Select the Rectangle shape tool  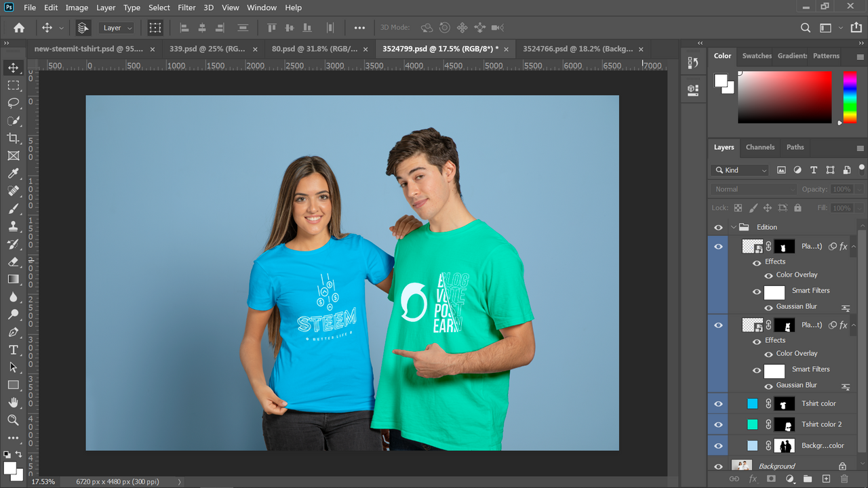13,385
